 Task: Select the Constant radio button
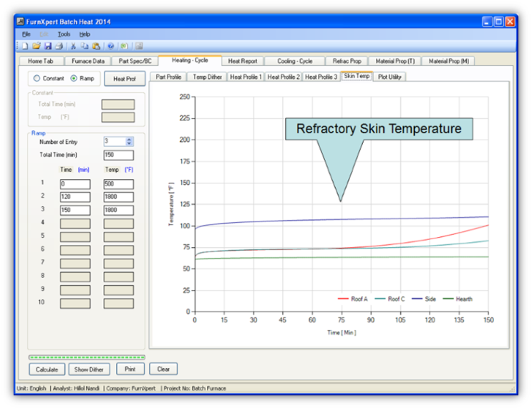click(37, 78)
